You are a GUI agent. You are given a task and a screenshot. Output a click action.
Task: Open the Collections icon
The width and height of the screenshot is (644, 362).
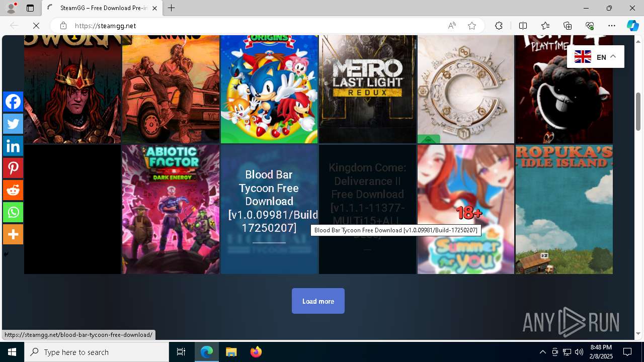[x=568, y=26]
